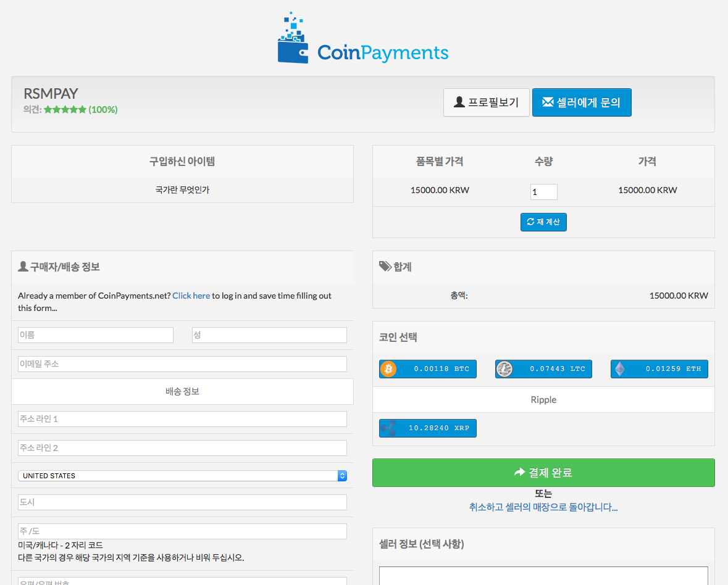This screenshot has width=728, height=585.
Task: Click the 셀러 정보 notes text area
Action: tap(543, 575)
